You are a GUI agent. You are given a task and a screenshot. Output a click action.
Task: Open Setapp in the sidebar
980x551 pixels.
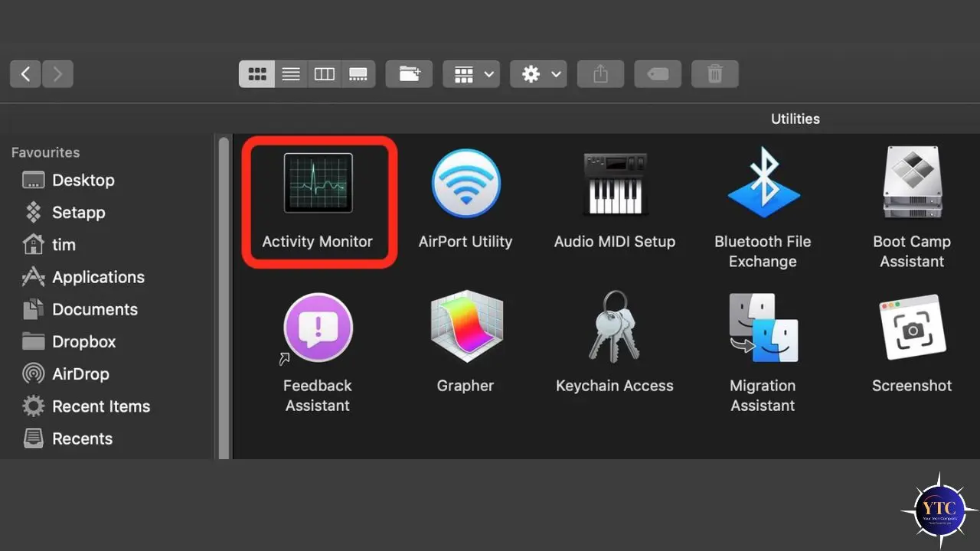(x=64, y=213)
